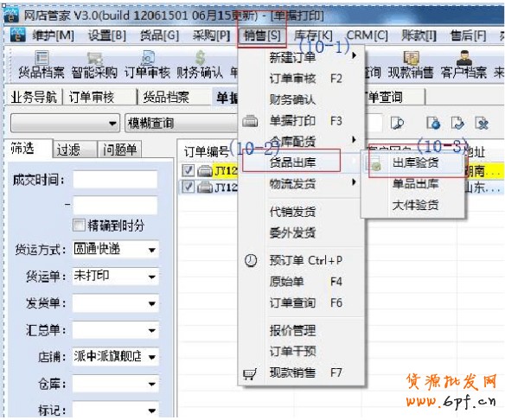505x420 pixels.
Task: Open the 订单审核 toolbar icon
Action: click(147, 58)
